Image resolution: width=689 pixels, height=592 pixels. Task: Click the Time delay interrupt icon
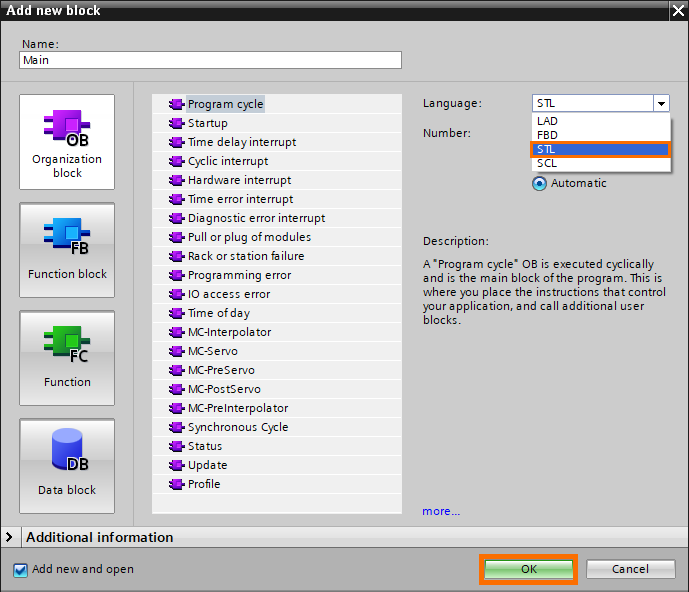tap(177, 142)
